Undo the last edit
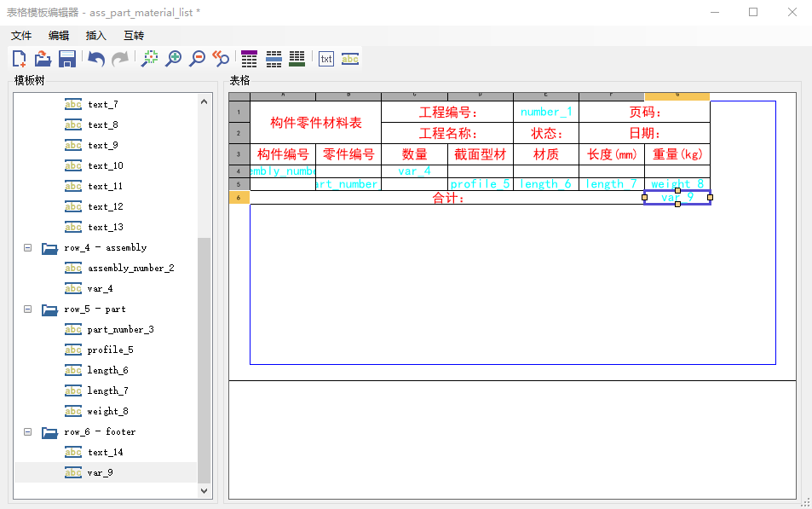The image size is (812, 509). click(x=95, y=59)
